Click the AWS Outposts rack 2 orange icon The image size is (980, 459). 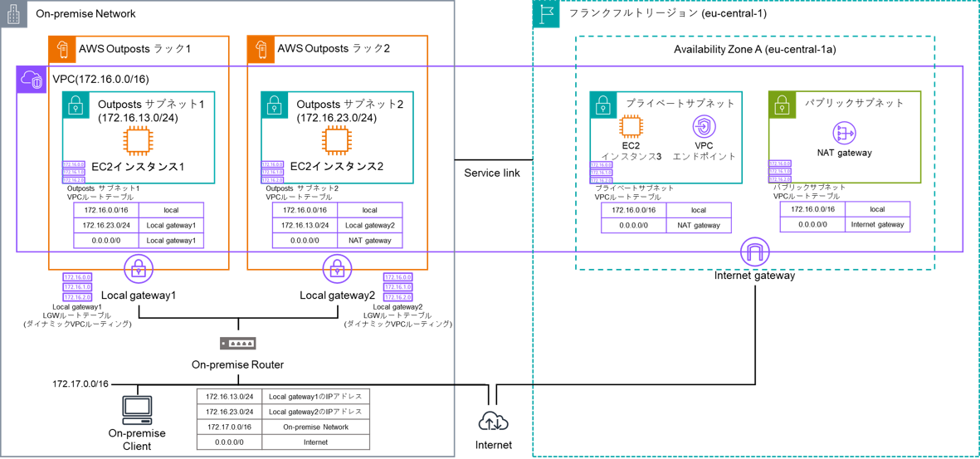(261, 49)
